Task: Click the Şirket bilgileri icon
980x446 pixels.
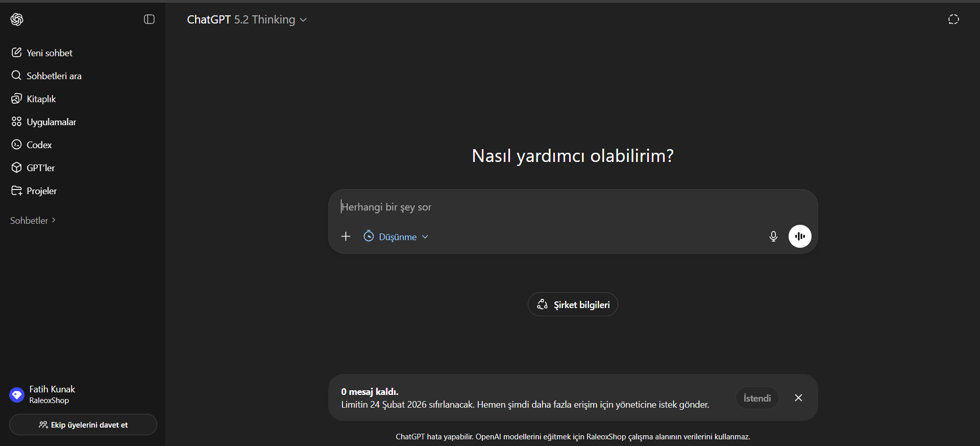Action: [542, 304]
